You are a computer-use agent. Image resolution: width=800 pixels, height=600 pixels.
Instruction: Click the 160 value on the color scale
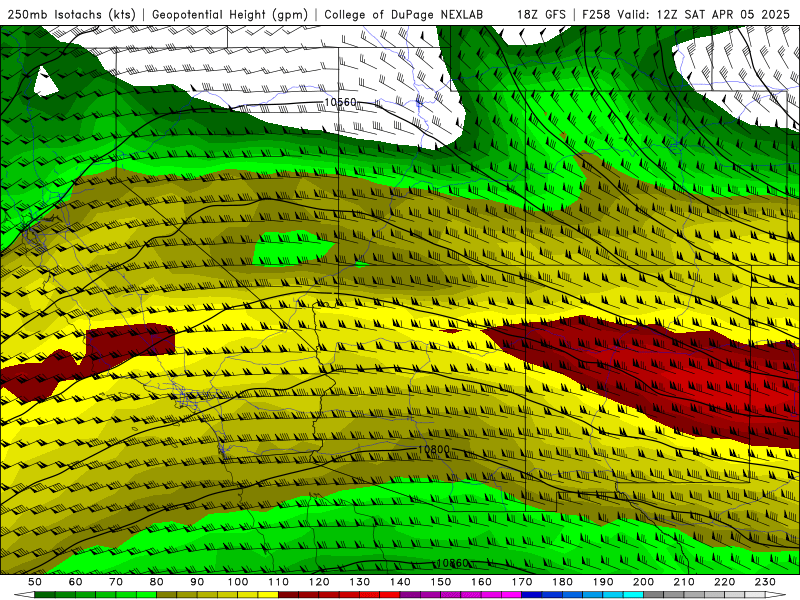[481, 582]
